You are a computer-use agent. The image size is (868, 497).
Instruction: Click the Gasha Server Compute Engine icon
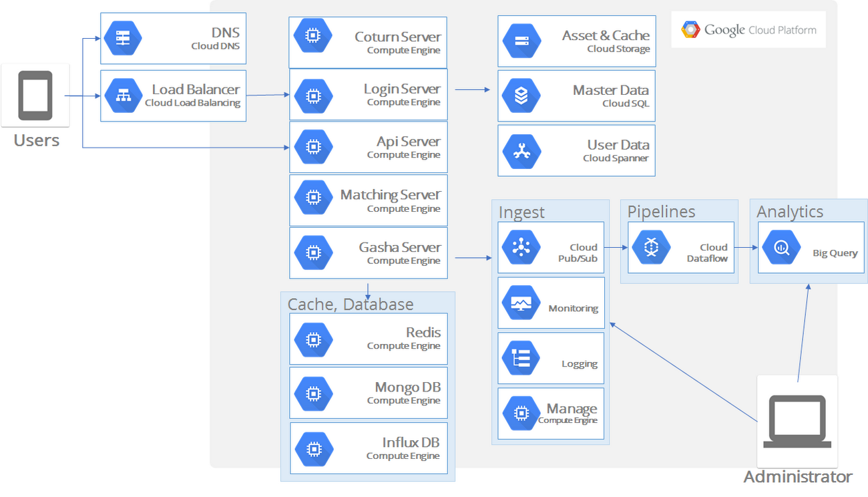[x=312, y=253]
